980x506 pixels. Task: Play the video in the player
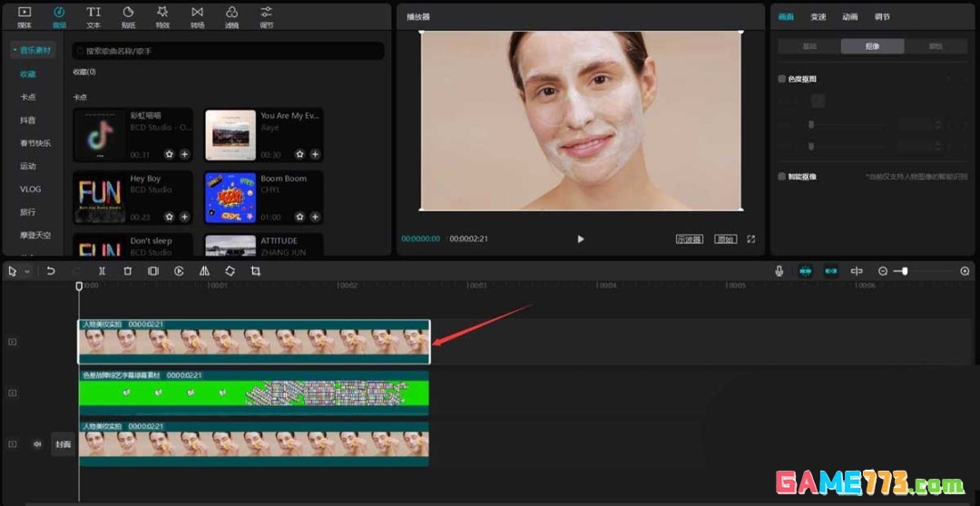point(581,239)
